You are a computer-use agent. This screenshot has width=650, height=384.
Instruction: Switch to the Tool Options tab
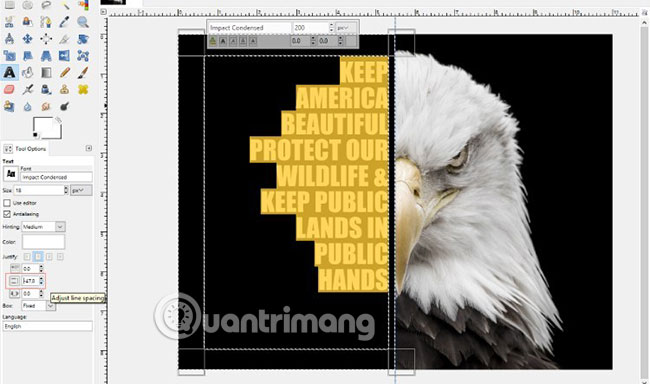pyautogui.click(x=26, y=148)
